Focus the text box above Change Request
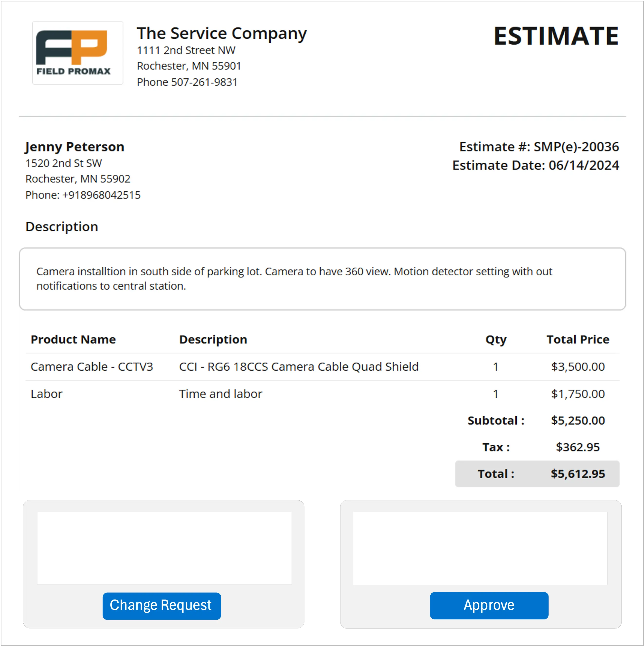The image size is (644, 646). (x=164, y=548)
